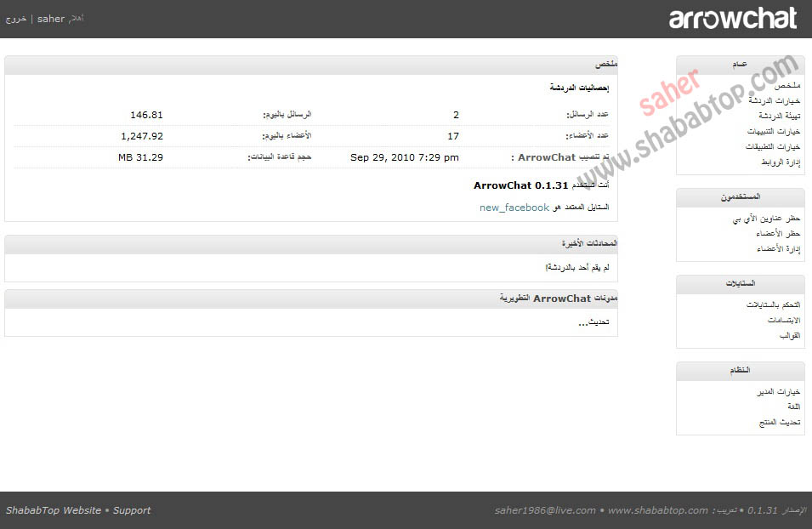Open خيارات التنبيهات notification options

770,130
